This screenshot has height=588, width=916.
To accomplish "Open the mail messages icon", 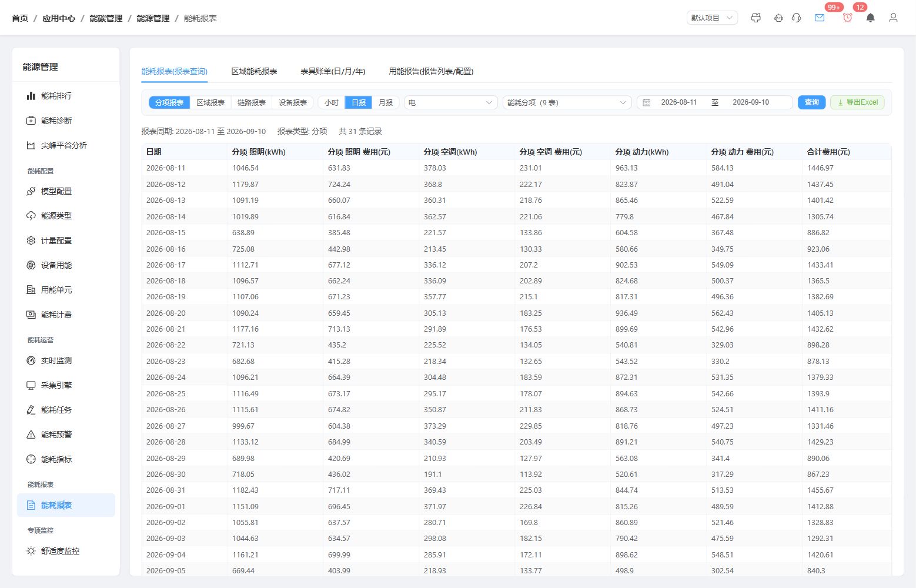I will tap(820, 18).
